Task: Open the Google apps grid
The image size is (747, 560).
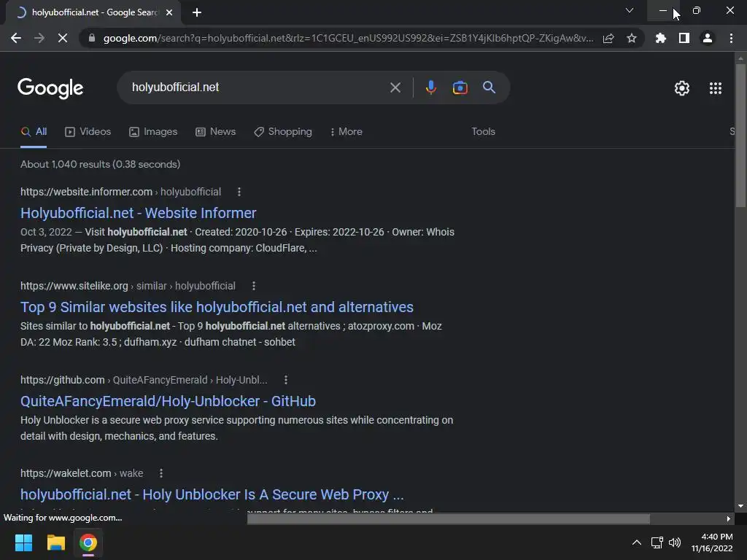Action: (x=716, y=88)
